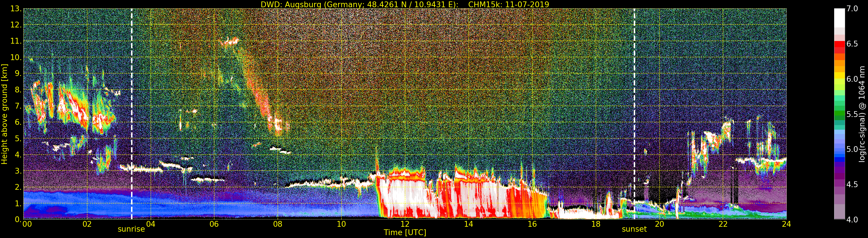
Task: Click the 'CHM15k: 11-07-2019' title text
Action: [x=508, y=4]
